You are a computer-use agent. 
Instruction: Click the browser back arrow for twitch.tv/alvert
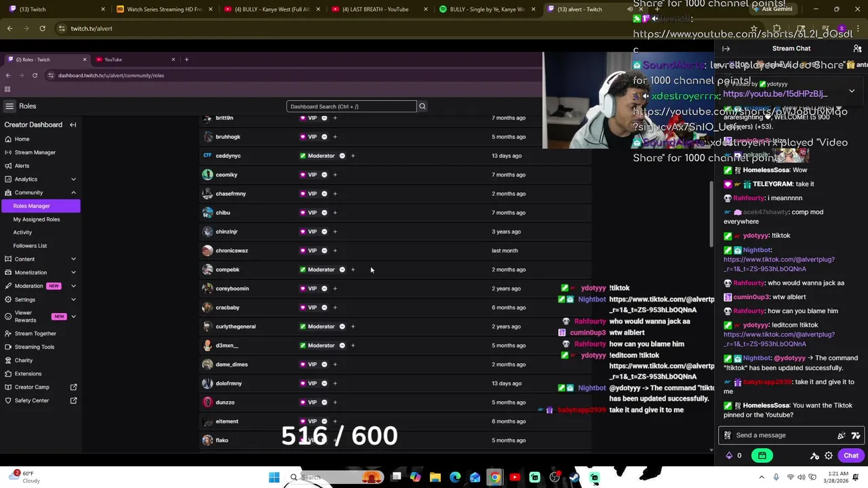pyautogui.click(x=9, y=28)
